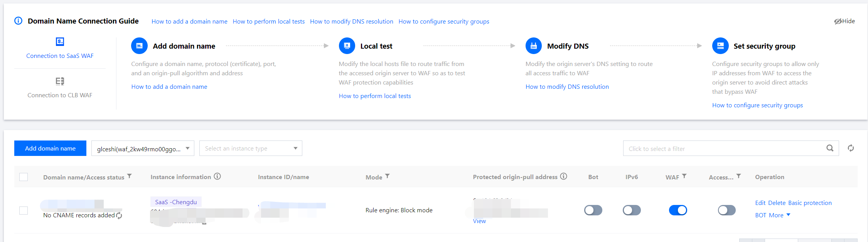Filter by Domain name/Access status funnel icon
868x242 pixels.
point(130,176)
